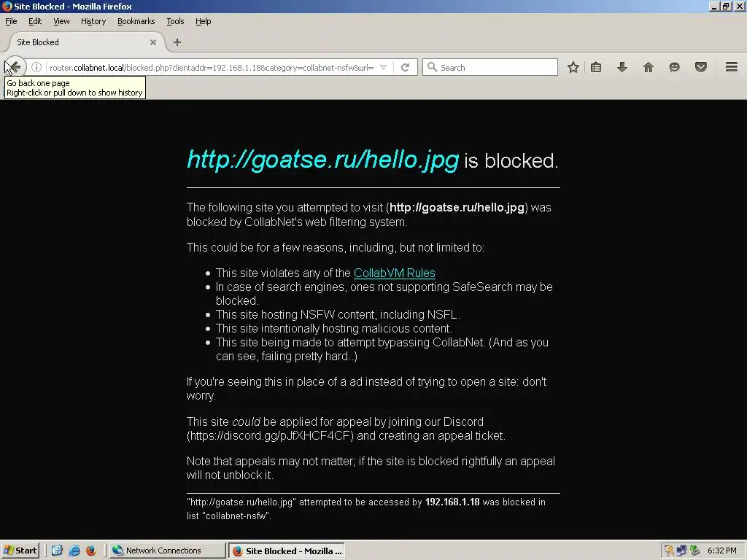This screenshot has width=747, height=560.
Task: Bookmark this page with star icon
Action: pyautogui.click(x=573, y=67)
